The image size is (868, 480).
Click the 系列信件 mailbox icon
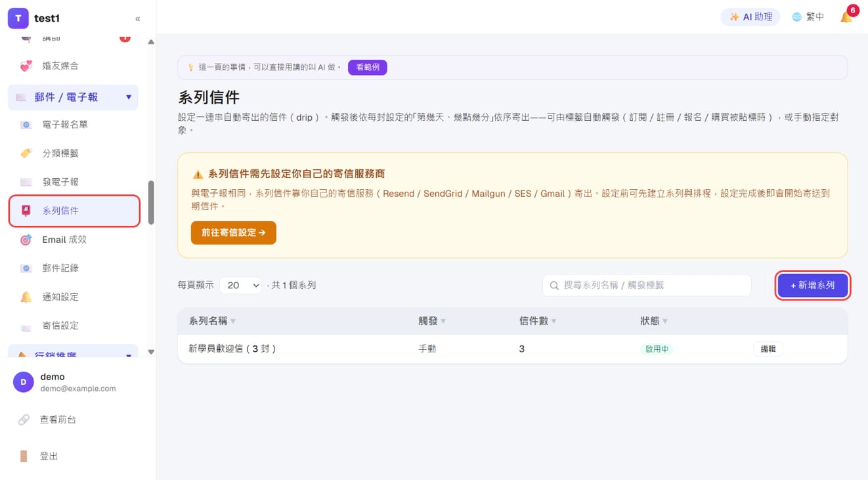(26, 211)
